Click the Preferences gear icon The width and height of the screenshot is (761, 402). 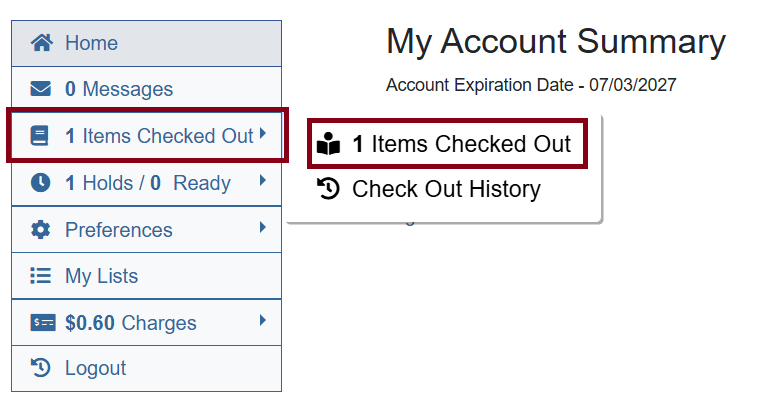point(41,230)
